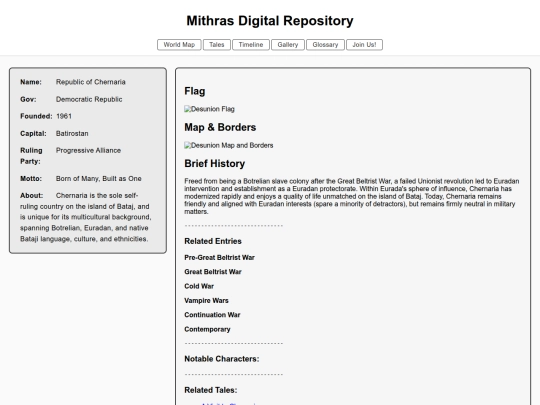Click the founded year 1961

64,116
